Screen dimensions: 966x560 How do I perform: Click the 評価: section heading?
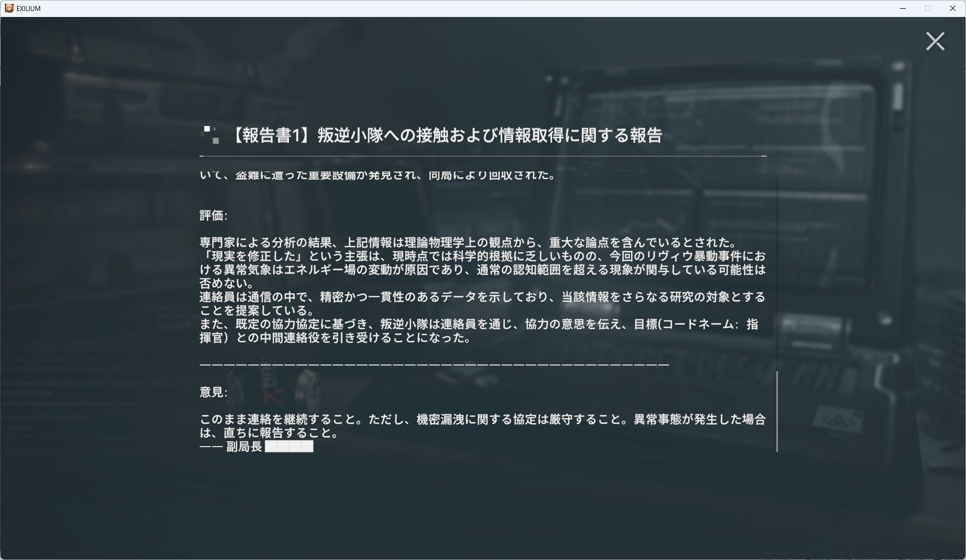(213, 216)
